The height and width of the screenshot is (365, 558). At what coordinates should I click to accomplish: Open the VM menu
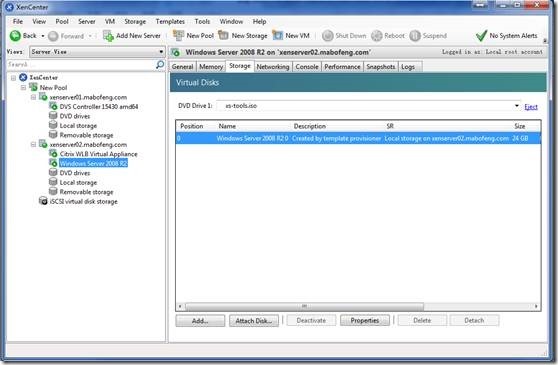point(110,21)
